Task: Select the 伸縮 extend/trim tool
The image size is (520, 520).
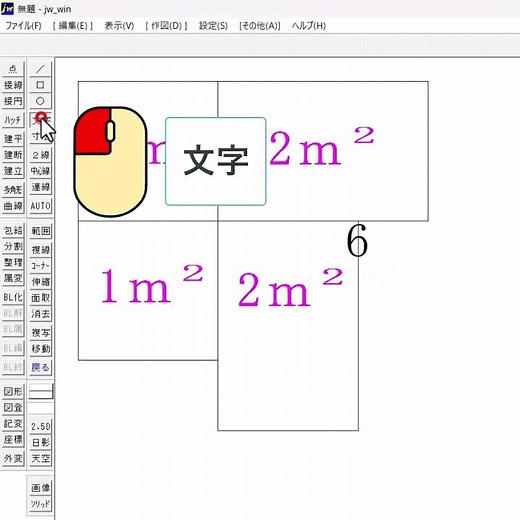Action: coord(40,281)
